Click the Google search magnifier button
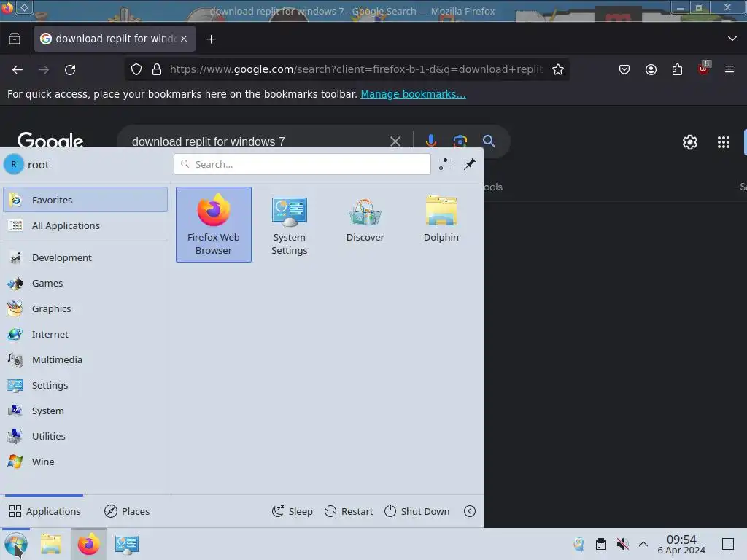 [x=489, y=141]
